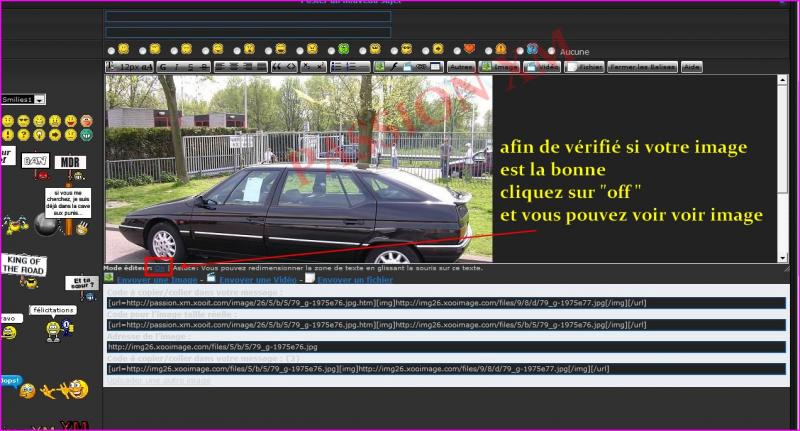Insert the 'Et ta soeur ?' smiley
This screenshot has width=800, height=431.
82,288
